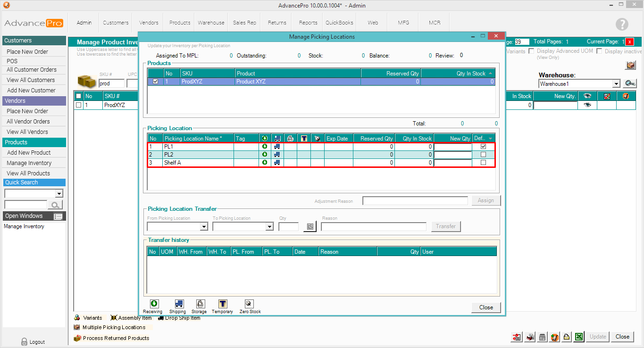Expand the To Picking Location dropdown
644x348 pixels.
[269, 227]
